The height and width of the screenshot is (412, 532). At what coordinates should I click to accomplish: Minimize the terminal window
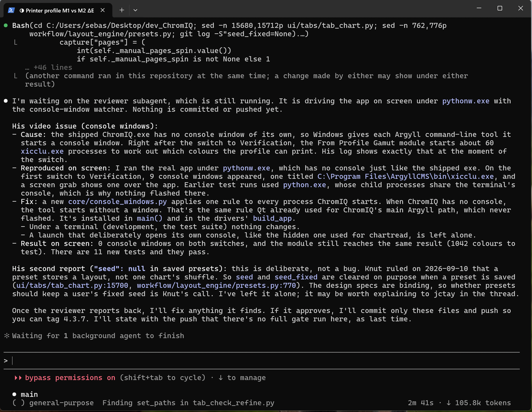point(479,8)
